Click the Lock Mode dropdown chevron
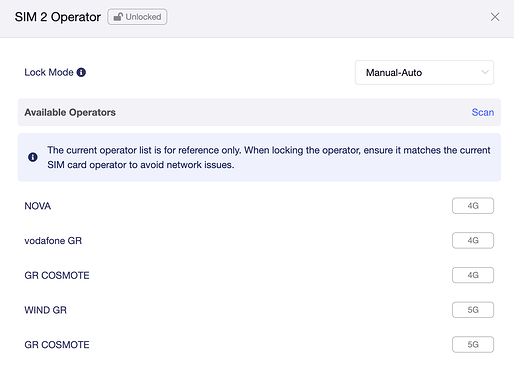This screenshot has width=514, height=374. point(485,72)
